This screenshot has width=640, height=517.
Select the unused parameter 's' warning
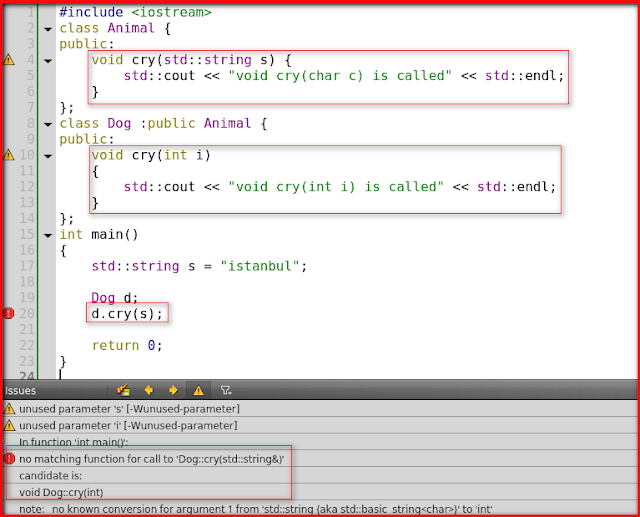(x=320, y=409)
